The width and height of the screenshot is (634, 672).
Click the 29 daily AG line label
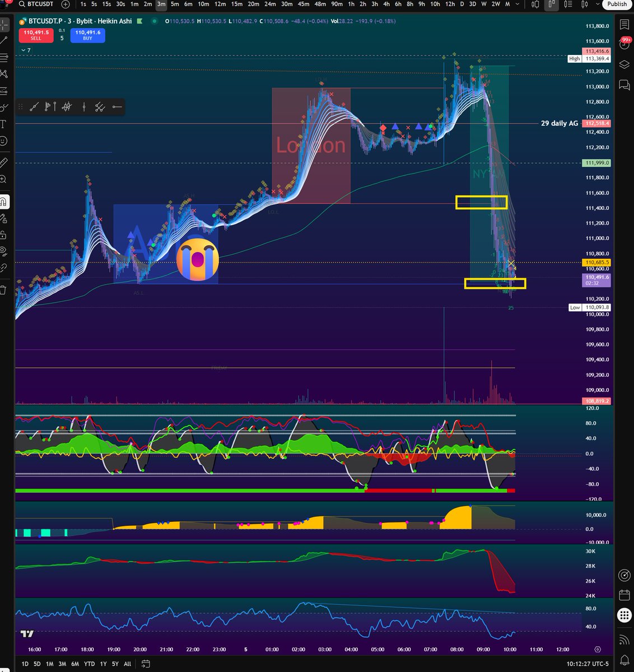pyautogui.click(x=559, y=123)
